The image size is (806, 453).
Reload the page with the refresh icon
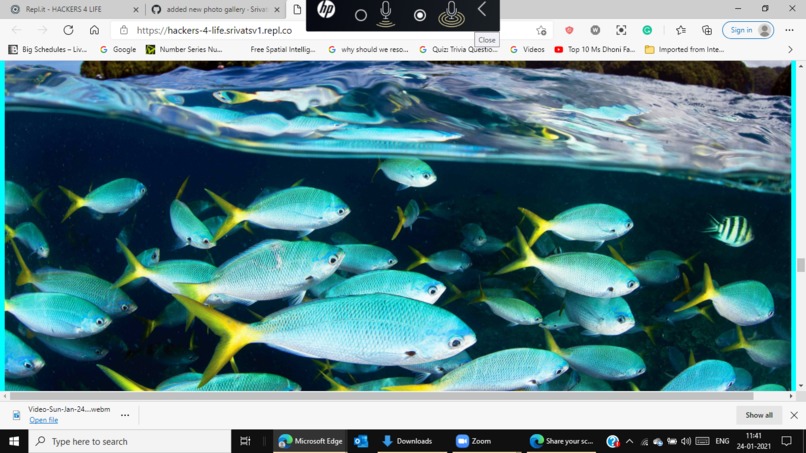pyautogui.click(x=68, y=30)
